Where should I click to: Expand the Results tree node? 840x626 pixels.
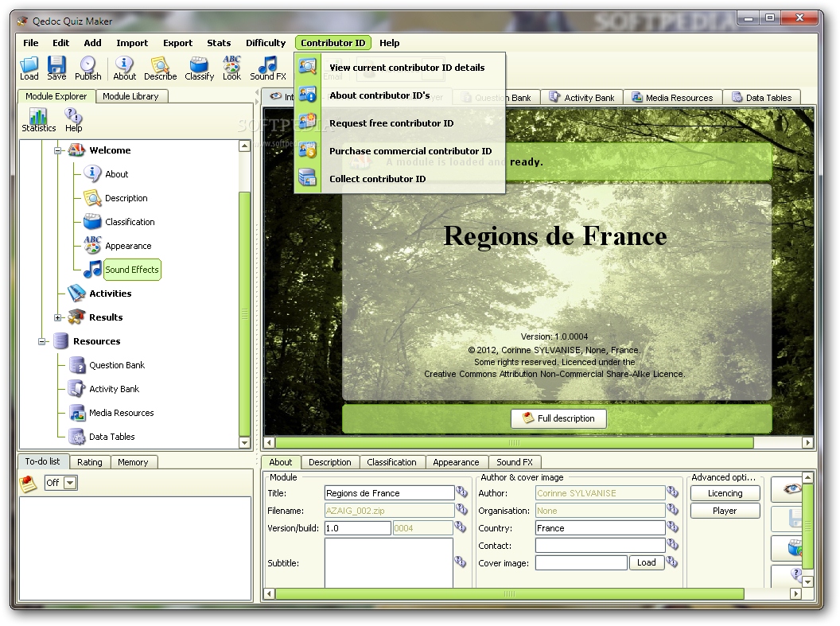(58, 317)
